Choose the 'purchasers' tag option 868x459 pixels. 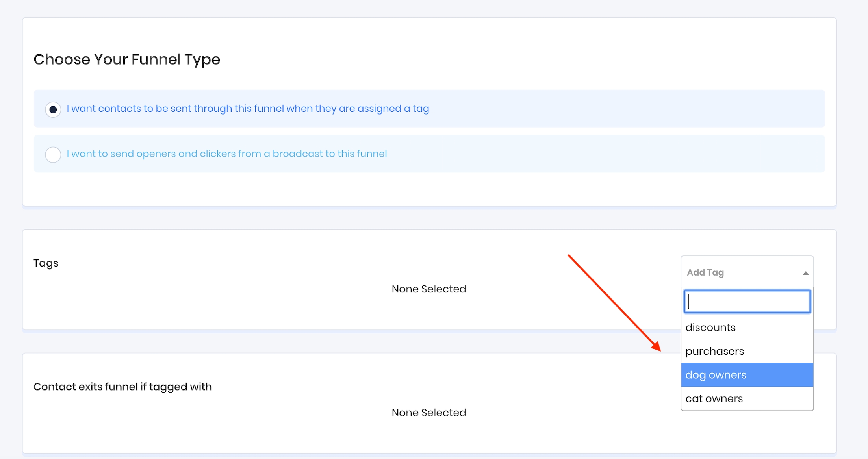(x=714, y=351)
